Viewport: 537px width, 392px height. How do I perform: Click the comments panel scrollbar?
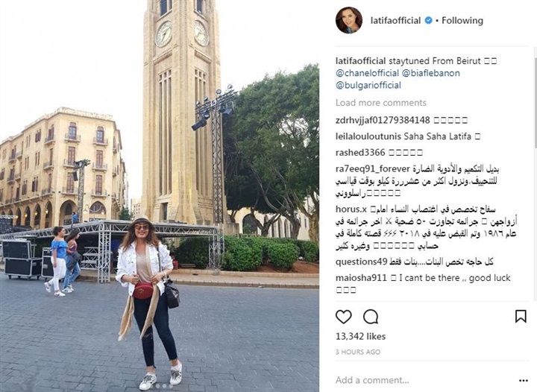[535, 98]
